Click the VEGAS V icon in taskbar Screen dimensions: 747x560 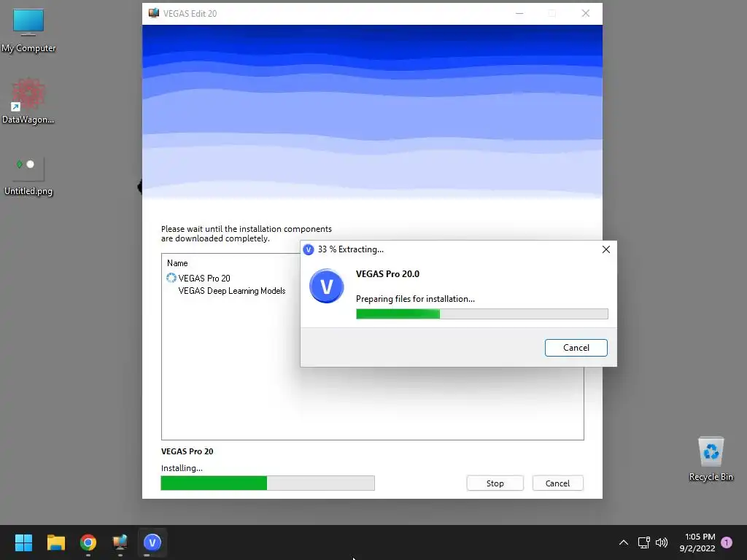click(x=152, y=542)
